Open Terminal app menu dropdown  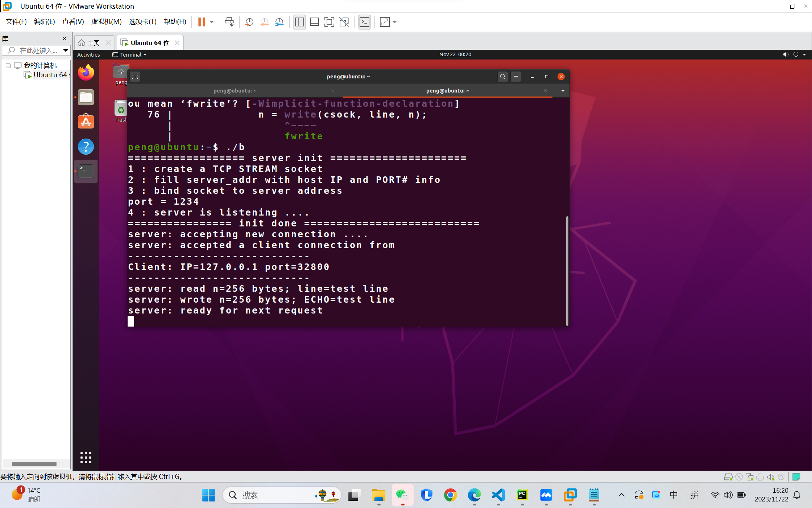click(x=130, y=54)
